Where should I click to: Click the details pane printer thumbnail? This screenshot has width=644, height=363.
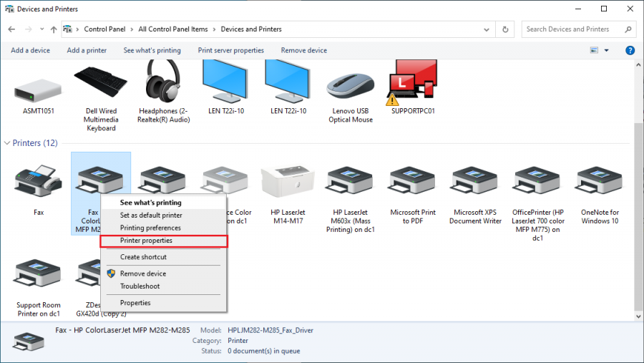pyautogui.click(x=29, y=342)
